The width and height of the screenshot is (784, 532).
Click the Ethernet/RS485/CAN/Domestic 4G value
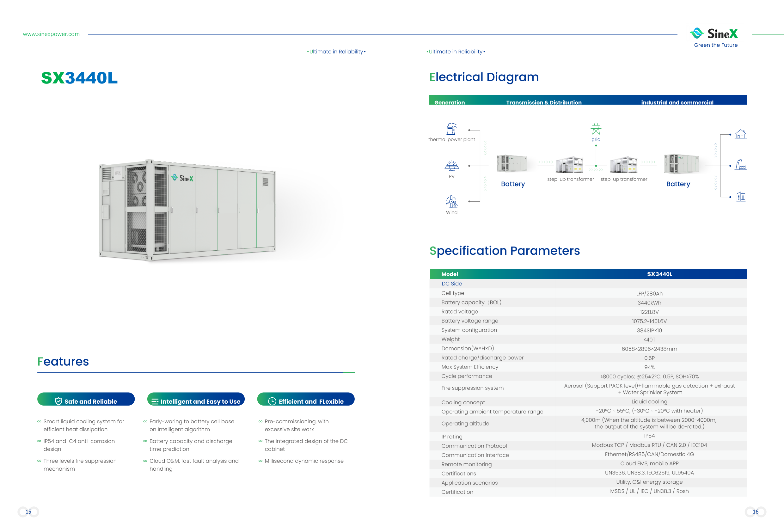tap(649, 455)
